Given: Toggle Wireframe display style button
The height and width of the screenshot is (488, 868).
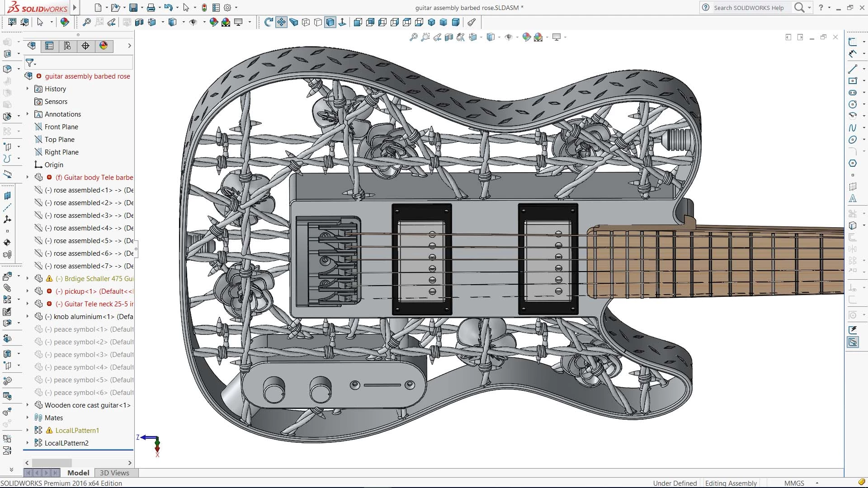Looking at the screenshot, I should click(306, 22).
